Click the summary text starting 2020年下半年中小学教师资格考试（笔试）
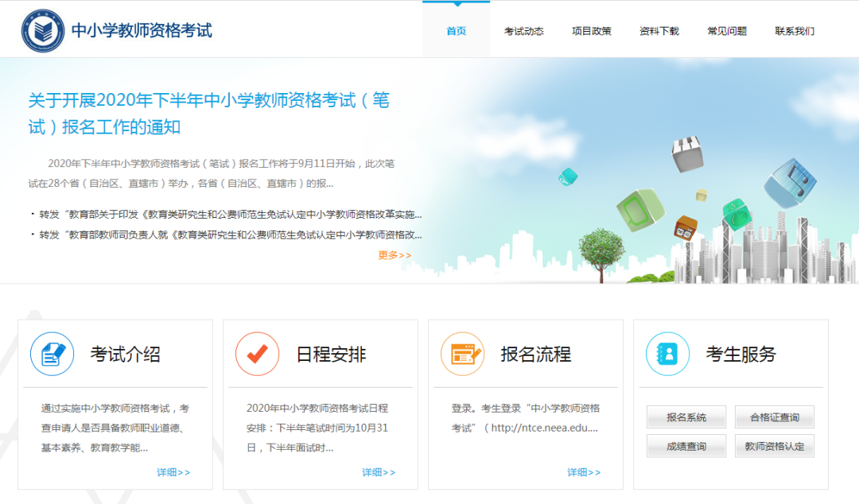Screen dimensions: 859x504 tap(212, 173)
